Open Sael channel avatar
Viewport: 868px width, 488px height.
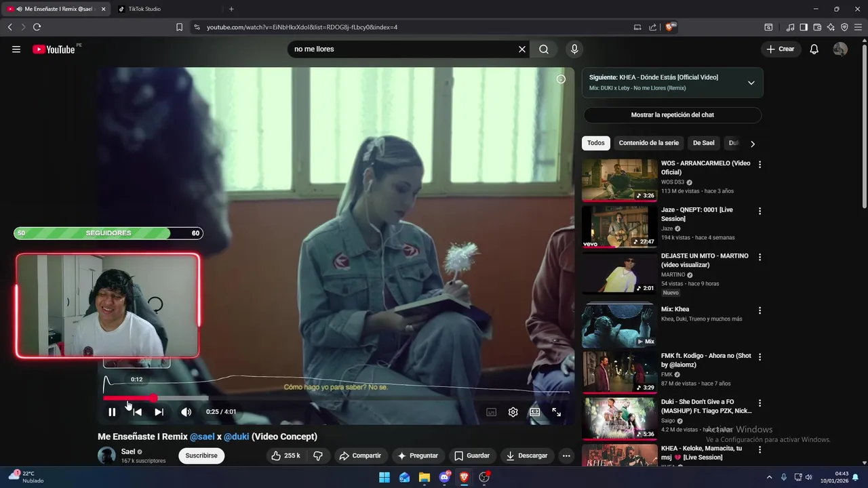pos(106,455)
